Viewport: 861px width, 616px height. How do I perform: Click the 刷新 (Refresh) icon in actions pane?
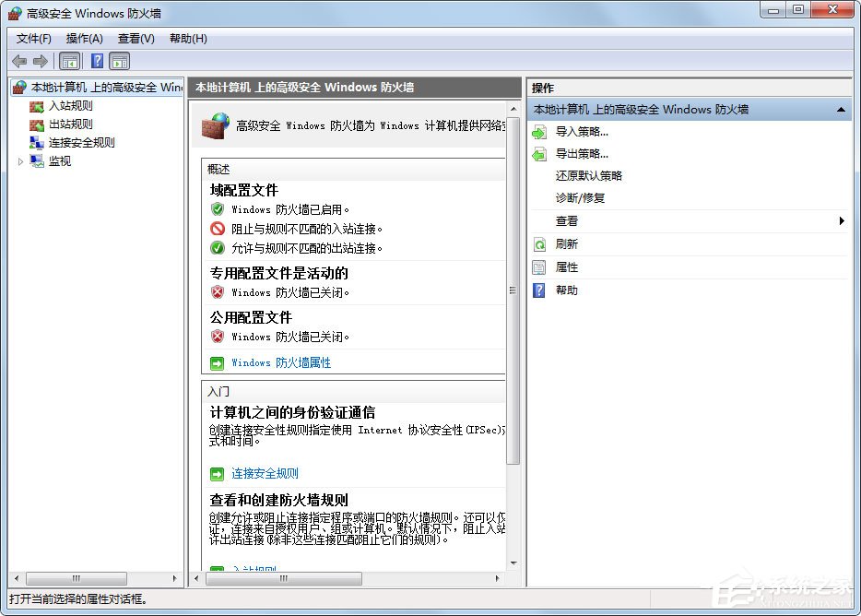point(541,244)
